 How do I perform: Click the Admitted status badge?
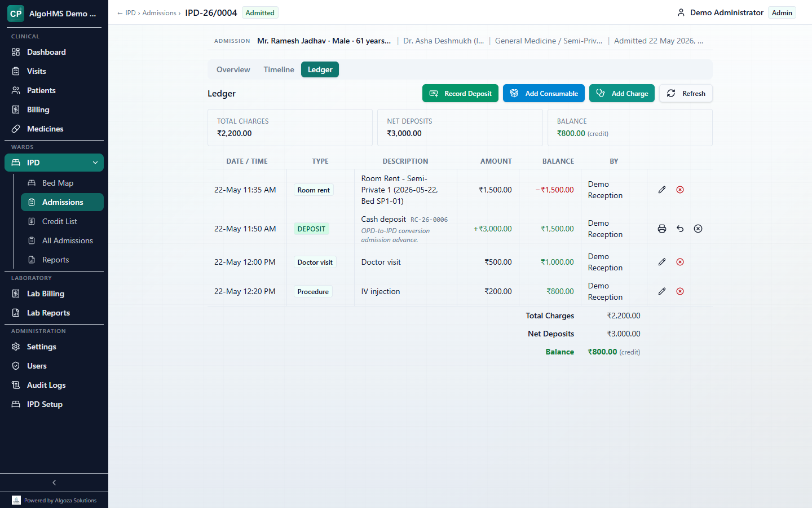[260, 12]
